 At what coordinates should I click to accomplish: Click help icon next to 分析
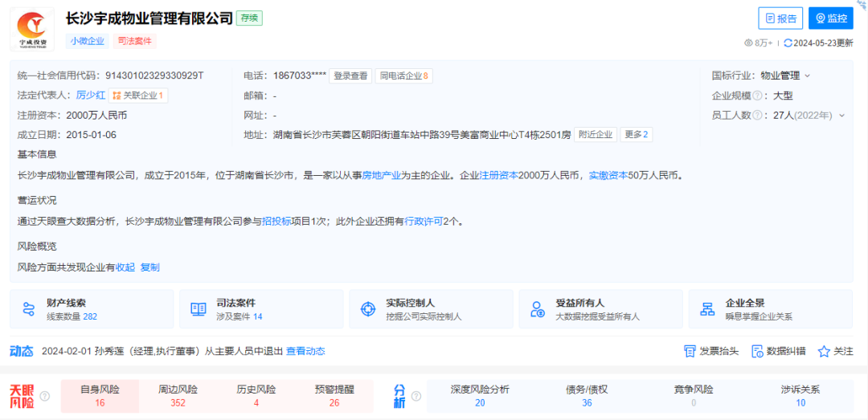pos(416,396)
